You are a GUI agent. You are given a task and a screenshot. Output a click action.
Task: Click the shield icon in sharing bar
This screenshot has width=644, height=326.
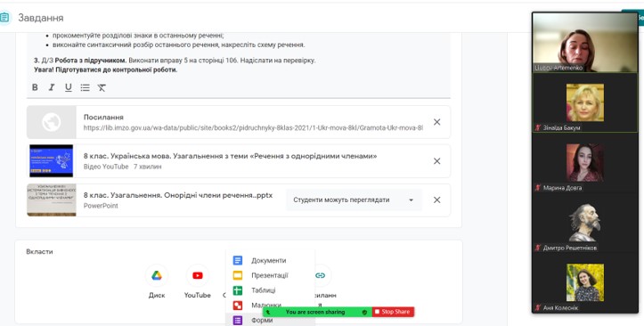364,312
